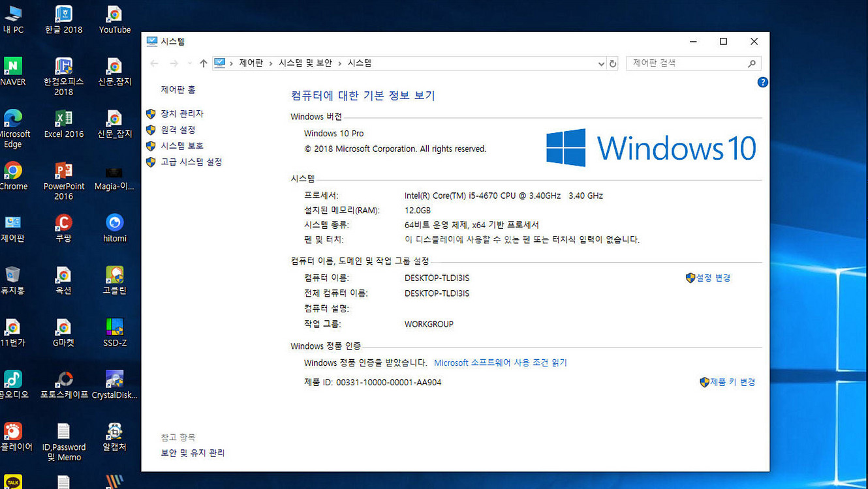
Task: Maximize the 시스템 window
Action: tap(723, 42)
